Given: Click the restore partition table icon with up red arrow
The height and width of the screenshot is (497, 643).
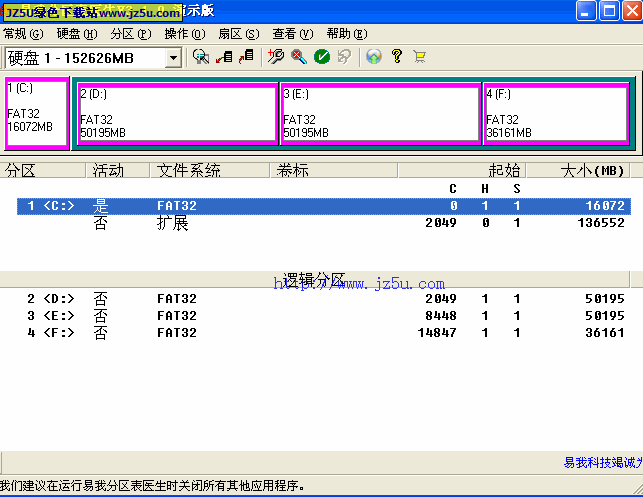Looking at the screenshot, I should pos(246,57).
